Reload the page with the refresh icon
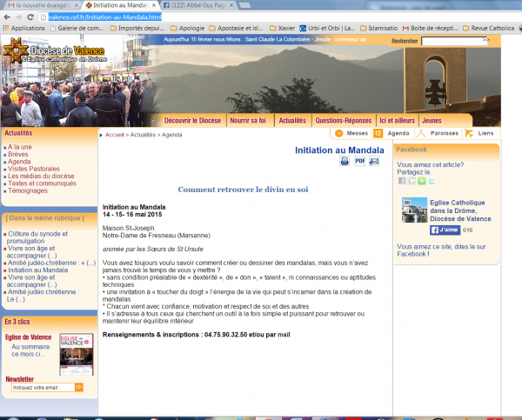This screenshot has width=522, height=420. coord(30,17)
